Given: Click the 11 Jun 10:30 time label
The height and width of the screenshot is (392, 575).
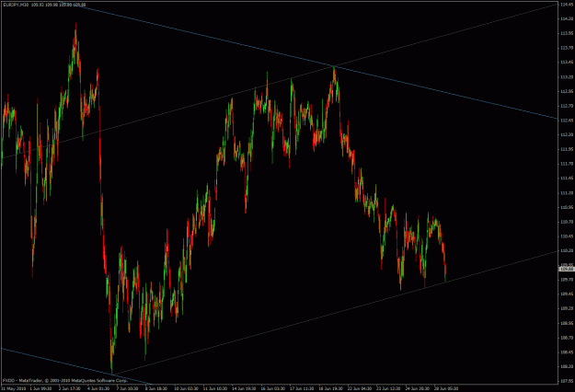Looking at the screenshot, I should pos(215,388).
